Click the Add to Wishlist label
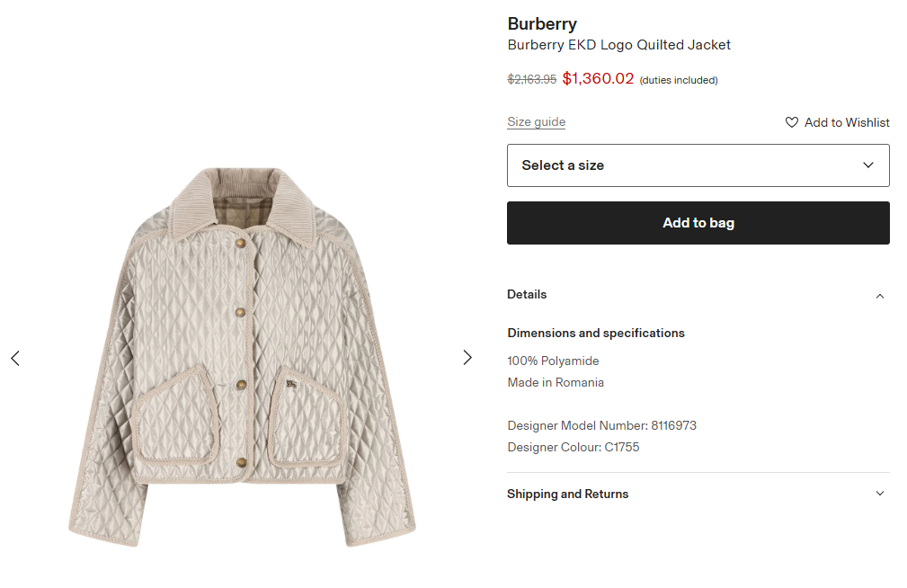This screenshot has height=588, width=907. 847,122
